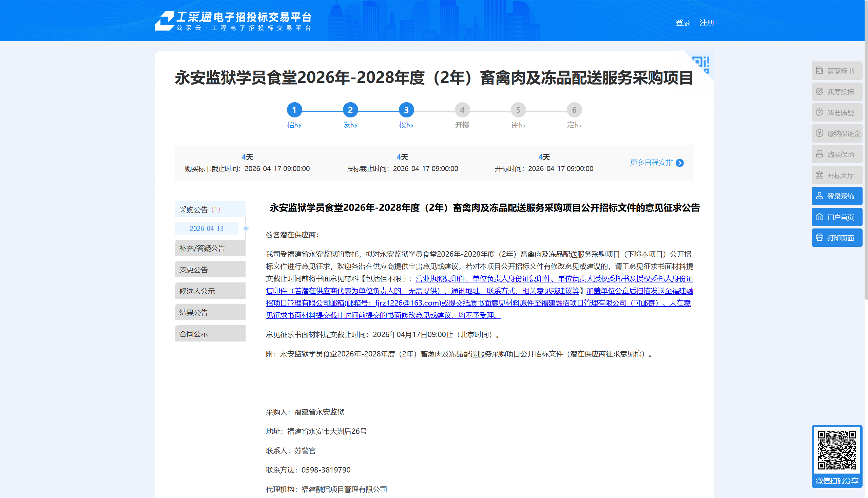Screen dimensions: 868x498
Task: Select the 2026-04-13 announcement date entry
Action: pos(207,228)
